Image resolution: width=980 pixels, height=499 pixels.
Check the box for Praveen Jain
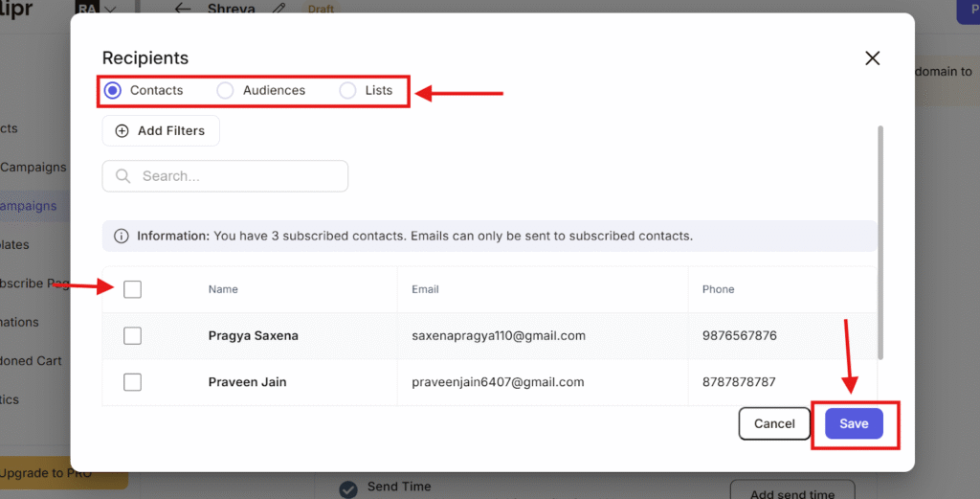(x=132, y=382)
